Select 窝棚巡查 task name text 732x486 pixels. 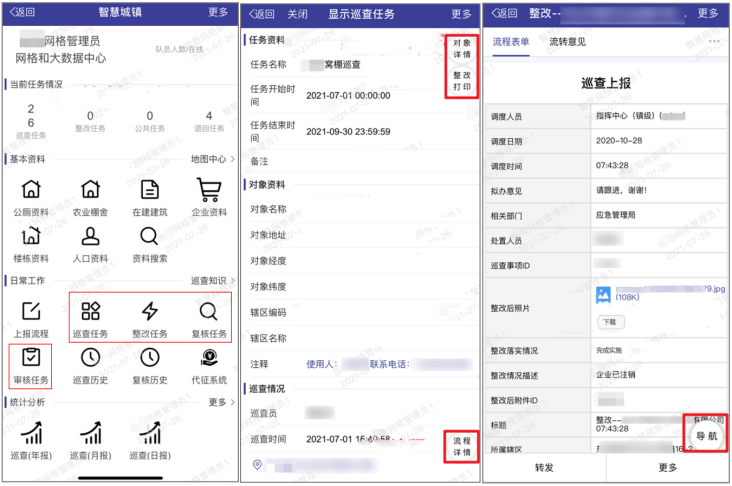click(x=343, y=64)
